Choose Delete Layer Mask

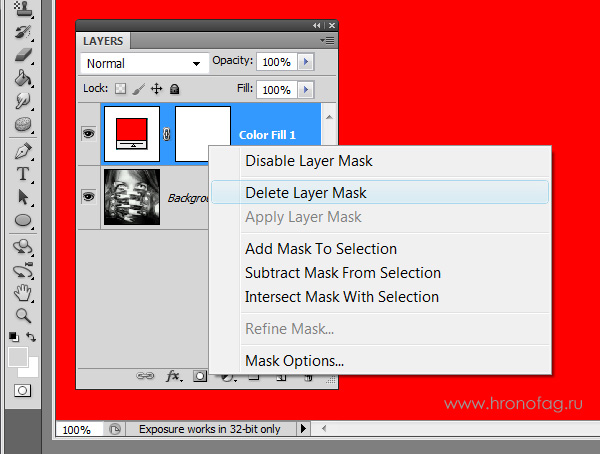380,193
